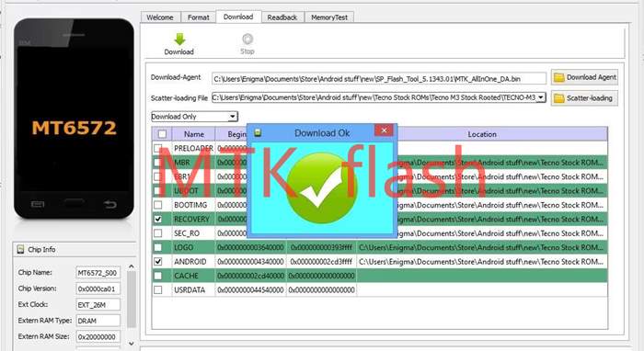Click the Download-Agent path field
Viewport: 644px width, 351px height.
tap(379, 79)
